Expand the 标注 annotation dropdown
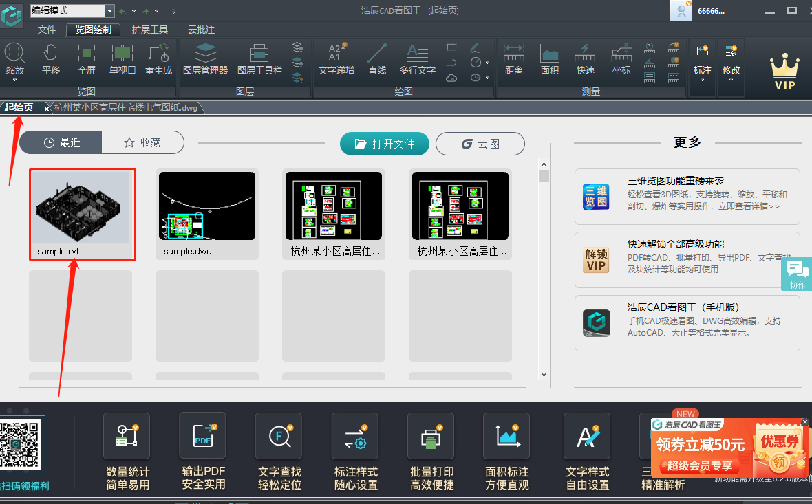812x504 pixels. pyautogui.click(x=702, y=80)
